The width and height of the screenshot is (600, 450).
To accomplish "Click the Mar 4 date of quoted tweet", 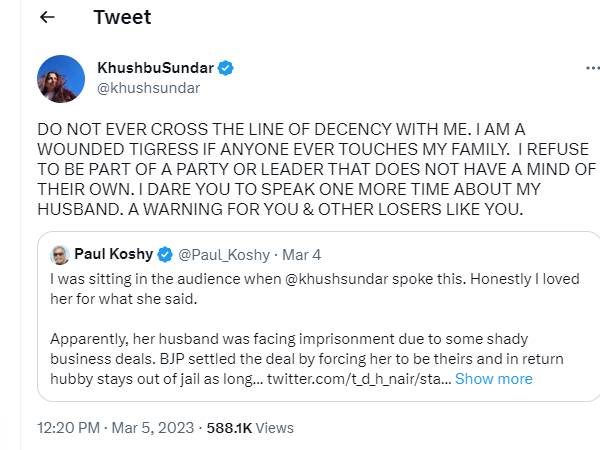I will tap(302, 254).
